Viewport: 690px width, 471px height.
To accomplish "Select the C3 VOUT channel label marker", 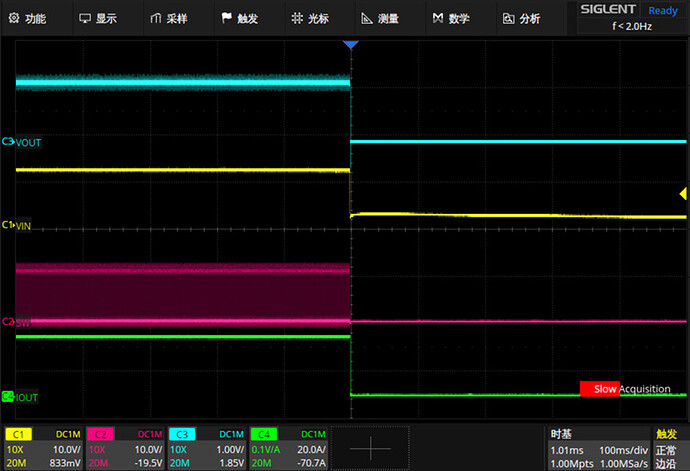I will [22, 142].
